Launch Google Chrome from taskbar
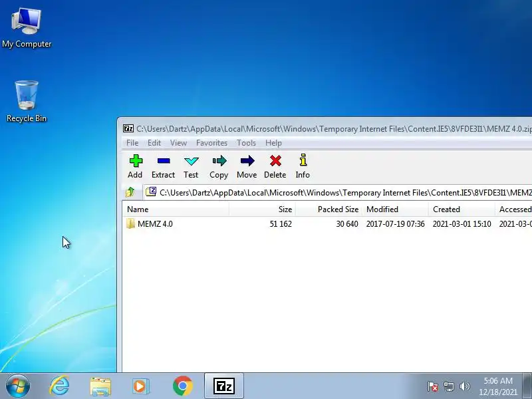 point(182,386)
